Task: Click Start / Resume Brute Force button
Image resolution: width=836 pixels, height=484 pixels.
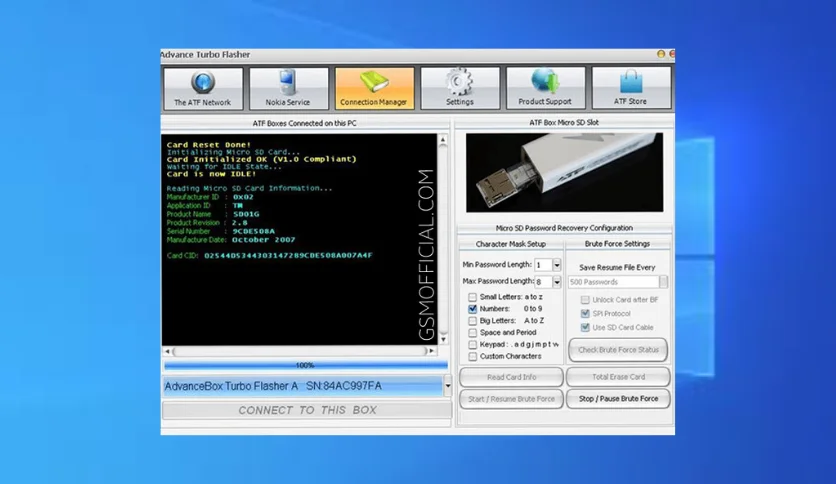Action: pyautogui.click(x=511, y=399)
